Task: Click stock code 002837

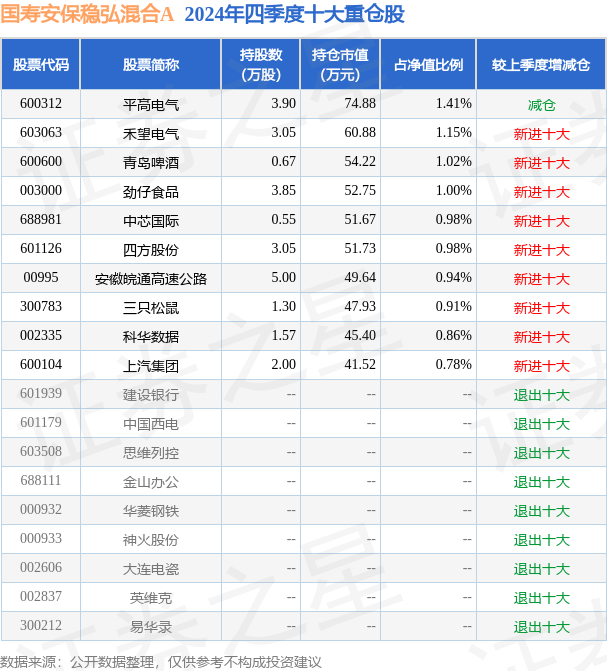Action: 41,597
